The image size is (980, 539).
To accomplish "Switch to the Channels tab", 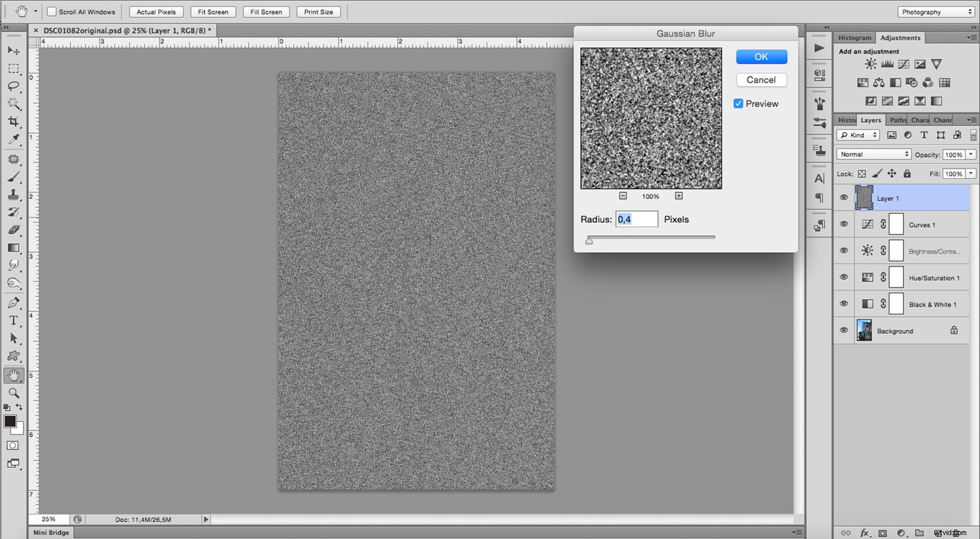I will [943, 120].
